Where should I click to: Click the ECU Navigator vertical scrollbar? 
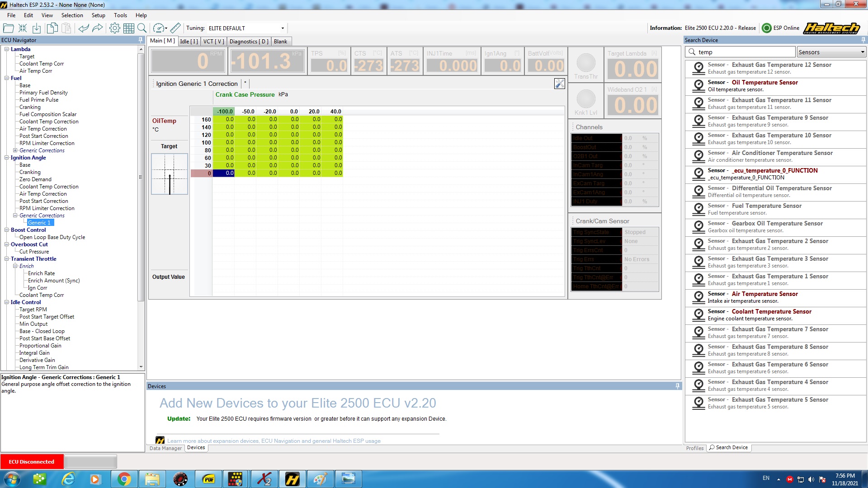141,177
